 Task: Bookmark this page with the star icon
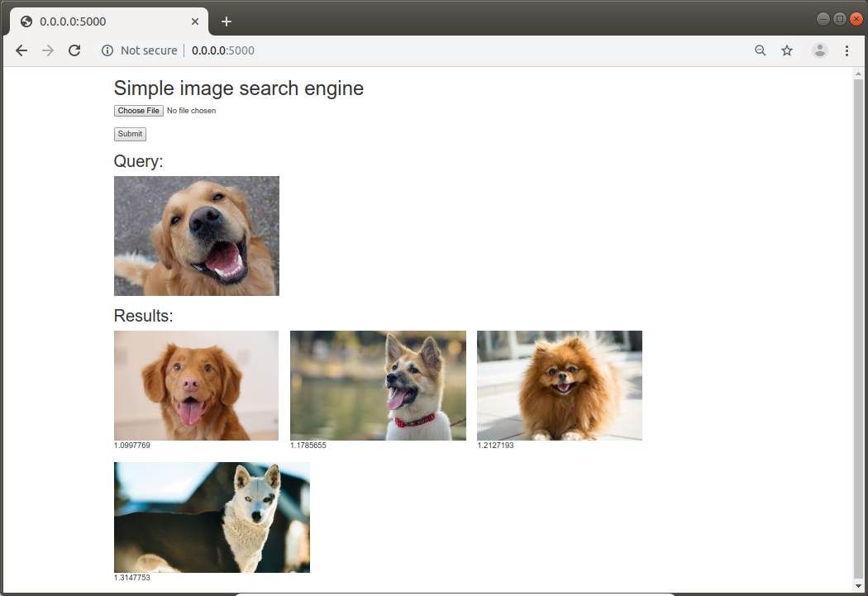(x=786, y=50)
